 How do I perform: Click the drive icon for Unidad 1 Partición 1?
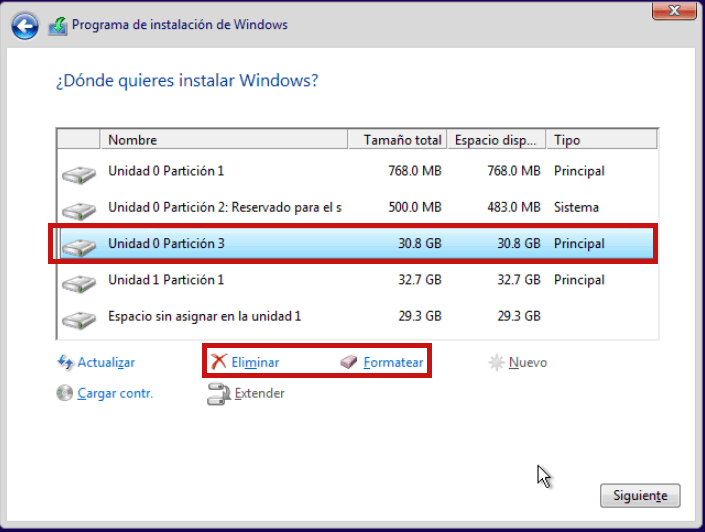pos(79,283)
